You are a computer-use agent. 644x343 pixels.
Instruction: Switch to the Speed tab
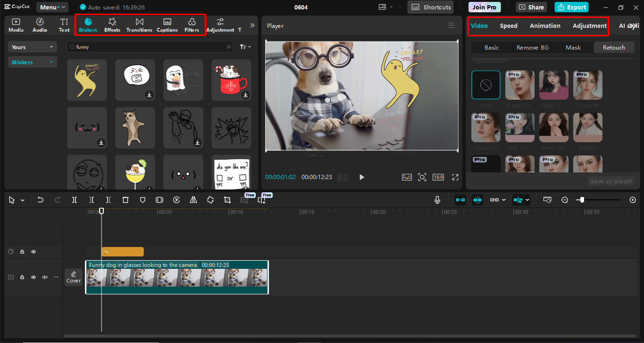509,26
